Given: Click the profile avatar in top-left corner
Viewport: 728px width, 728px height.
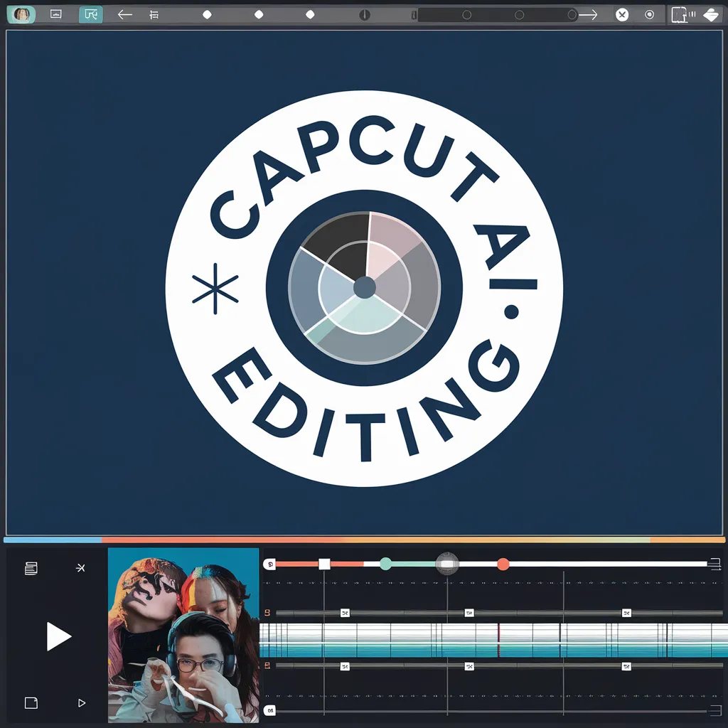Looking at the screenshot, I should click(x=23, y=14).
